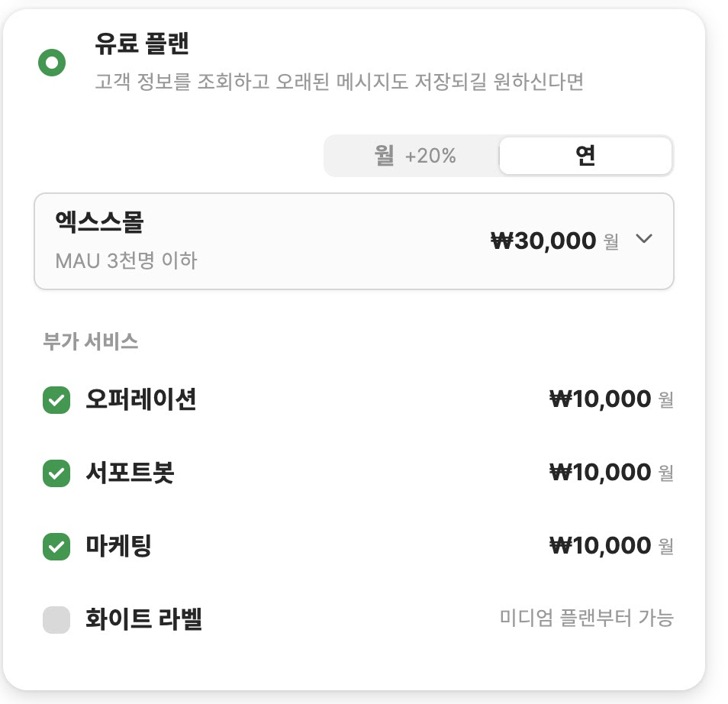Click the ₩30,000 plan price
This screenshot has height=704, width=728.
[543, 241]
